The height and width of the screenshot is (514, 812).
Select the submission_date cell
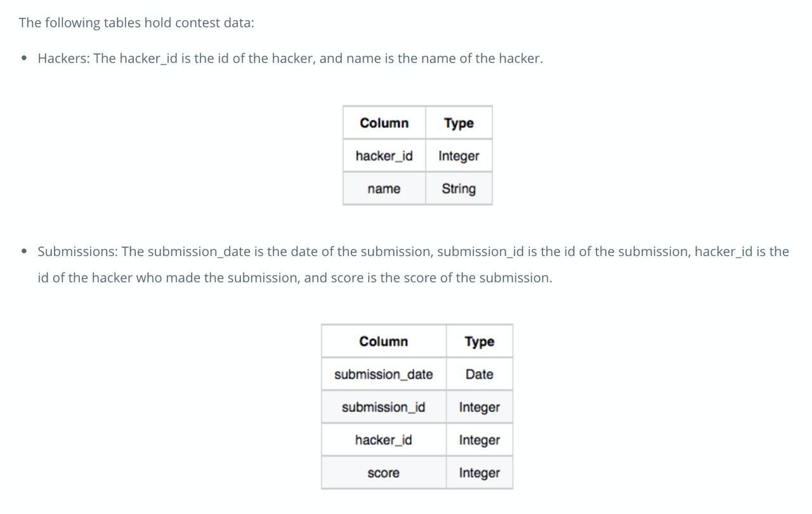click(x=384, y=375)
